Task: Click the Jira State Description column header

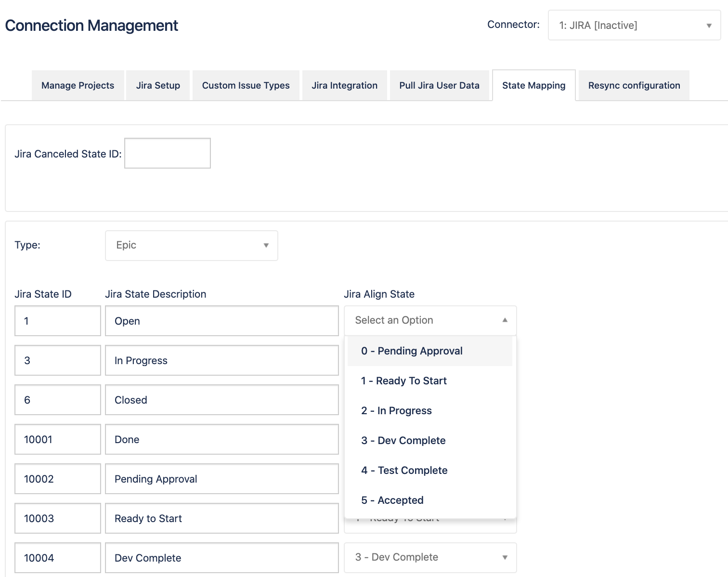Action: coord(156,294)
